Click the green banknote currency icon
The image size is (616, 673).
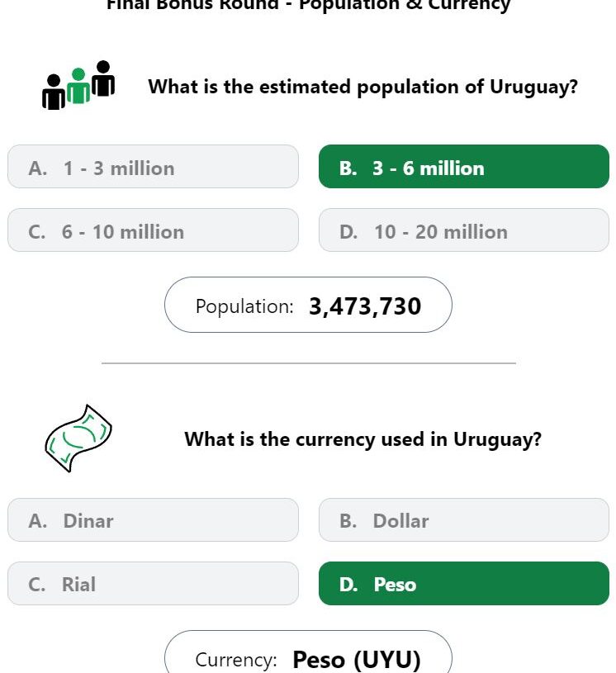tap(78, 438)
